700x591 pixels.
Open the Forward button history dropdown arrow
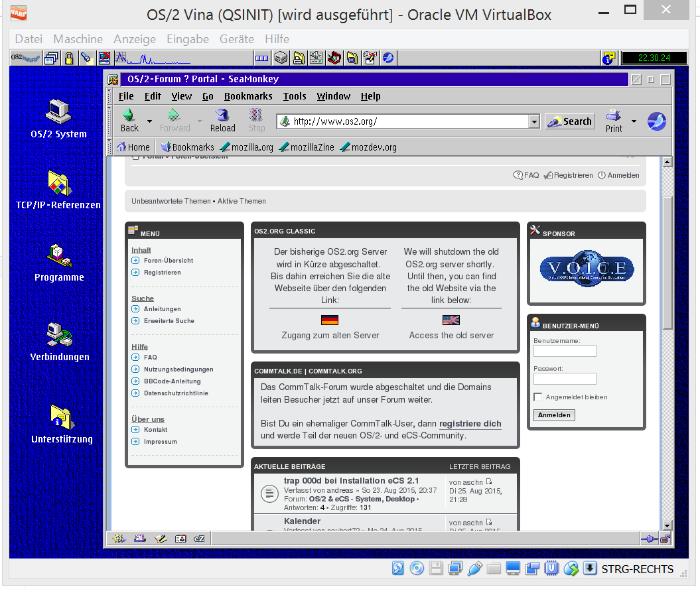point(200,121)
